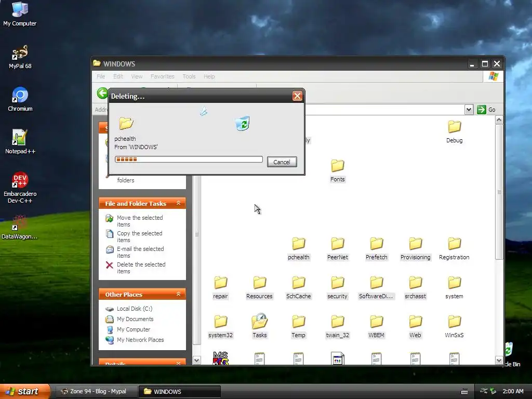Go to My Documents
This screenshot has width=532, height=399.
pos(135,319)
